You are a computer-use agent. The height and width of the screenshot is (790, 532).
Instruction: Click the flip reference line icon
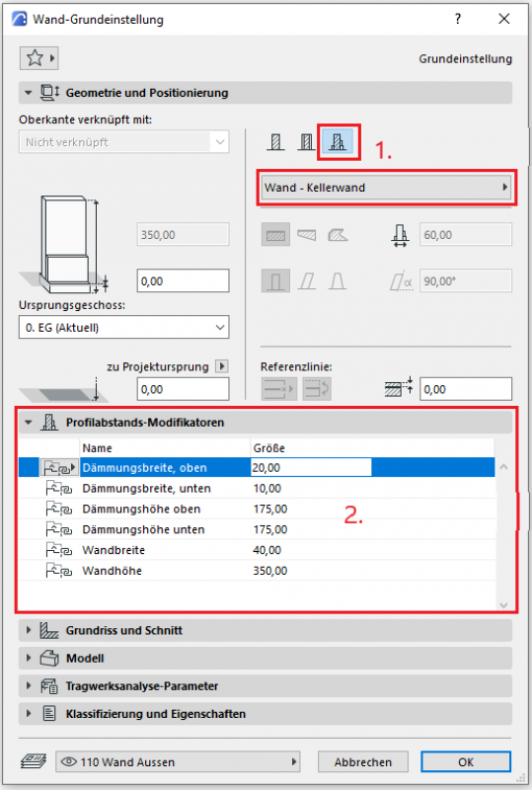317,389
